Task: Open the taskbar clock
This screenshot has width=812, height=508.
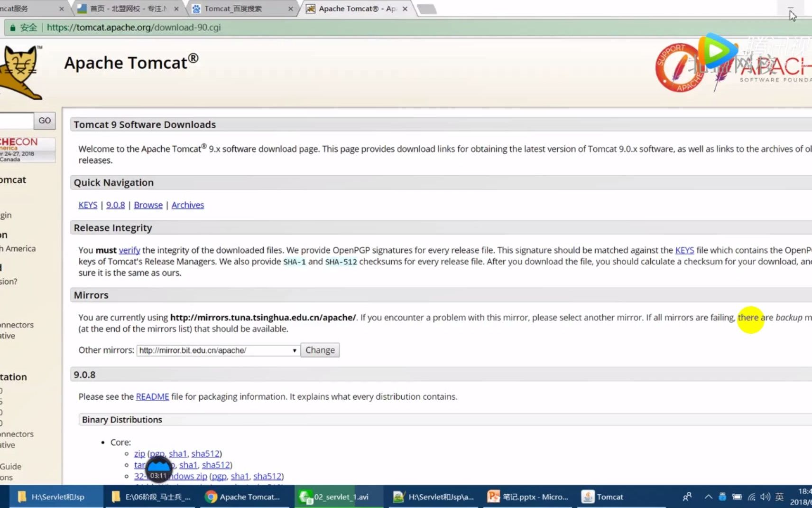Action: 801,497
